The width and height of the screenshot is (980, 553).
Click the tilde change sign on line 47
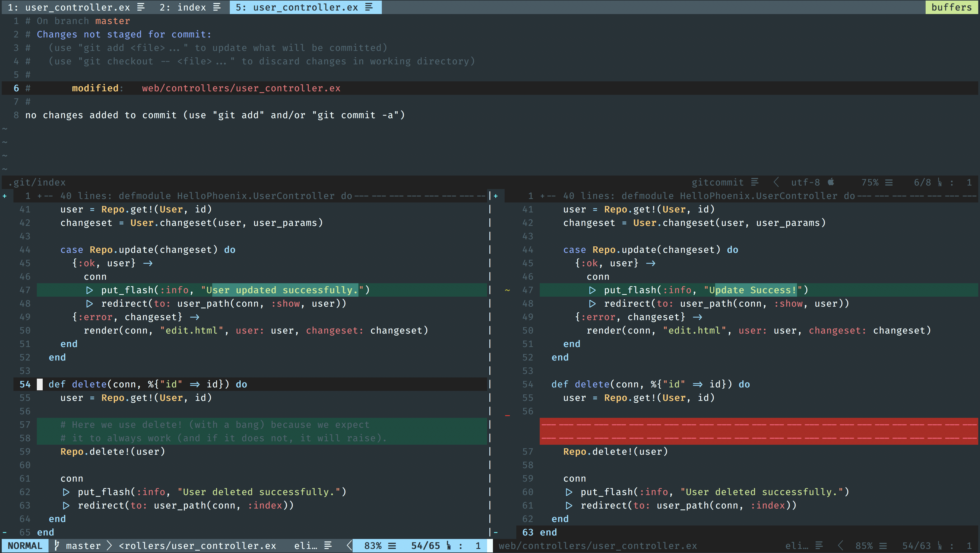pyautogui.click(x=508, y=290)
